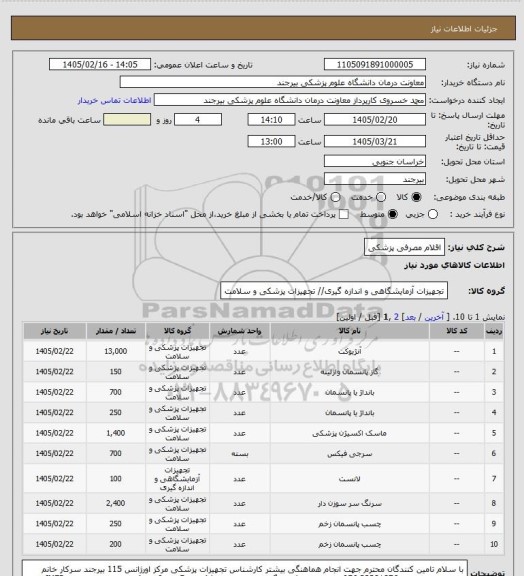
Task: Click the ردیف column header
Action: tap(494, 331)
